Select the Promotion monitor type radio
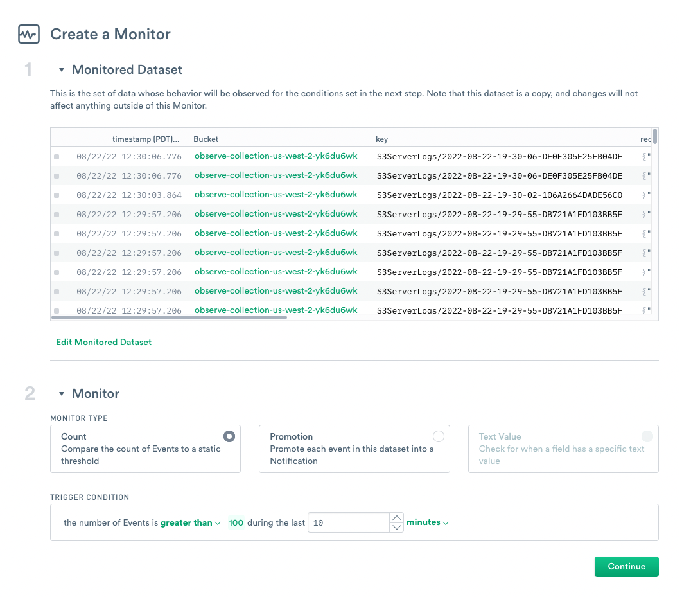 coord(439,436)
